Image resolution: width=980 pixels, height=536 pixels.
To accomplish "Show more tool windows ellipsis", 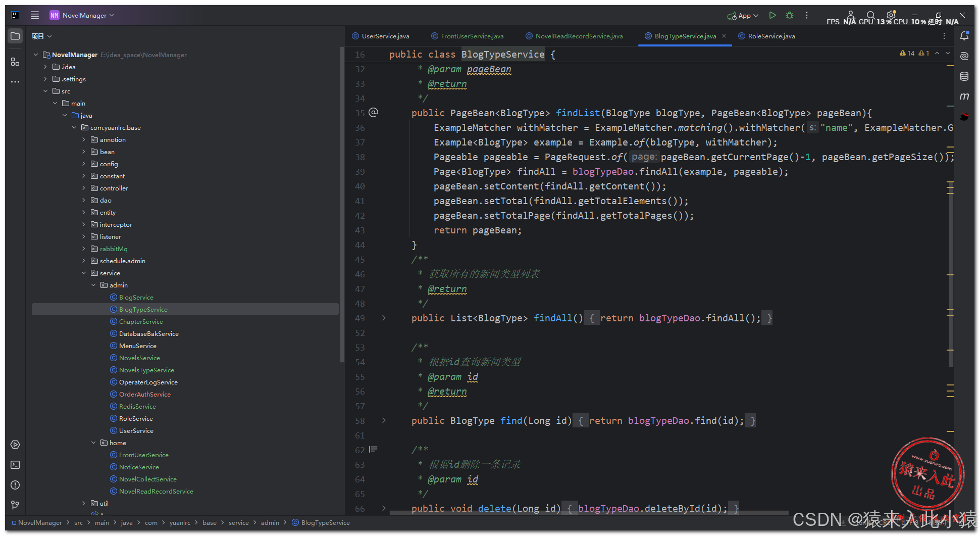I will point(15,82).
